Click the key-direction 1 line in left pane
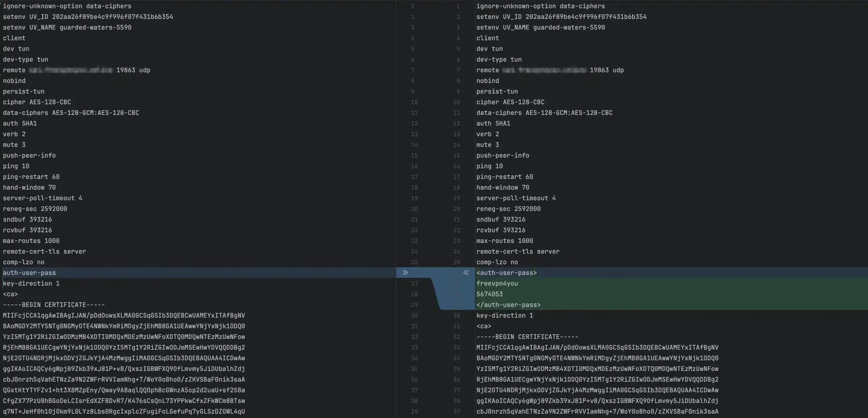The image size is (868, 418). point(31,284)
